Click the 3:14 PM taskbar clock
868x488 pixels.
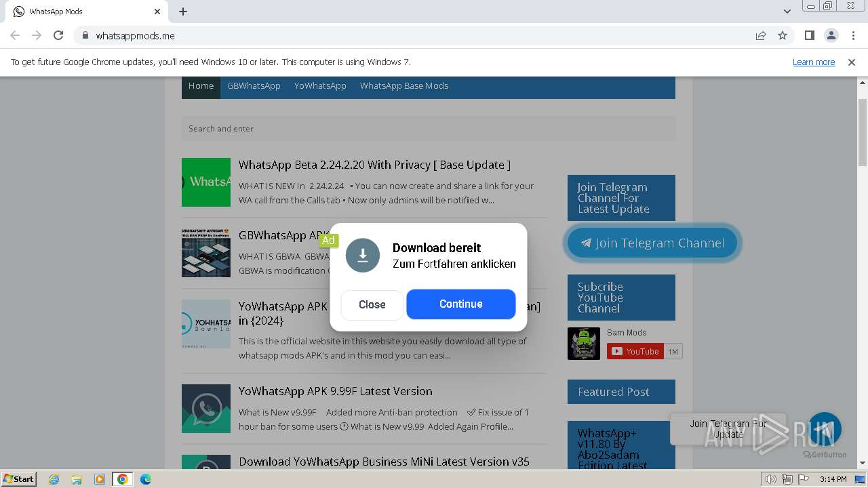pyautogui.click(x=833, y=479)
